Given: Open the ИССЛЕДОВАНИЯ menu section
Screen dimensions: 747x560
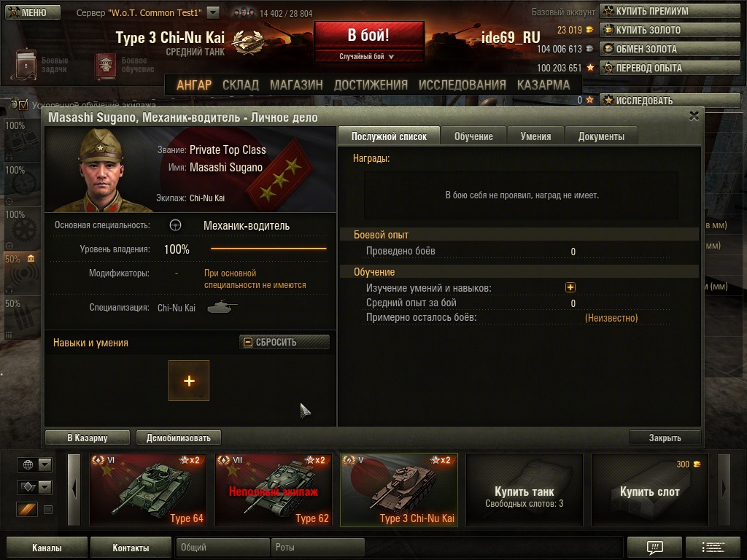Looking at the screenshot, I should click(x=462, y=85).
